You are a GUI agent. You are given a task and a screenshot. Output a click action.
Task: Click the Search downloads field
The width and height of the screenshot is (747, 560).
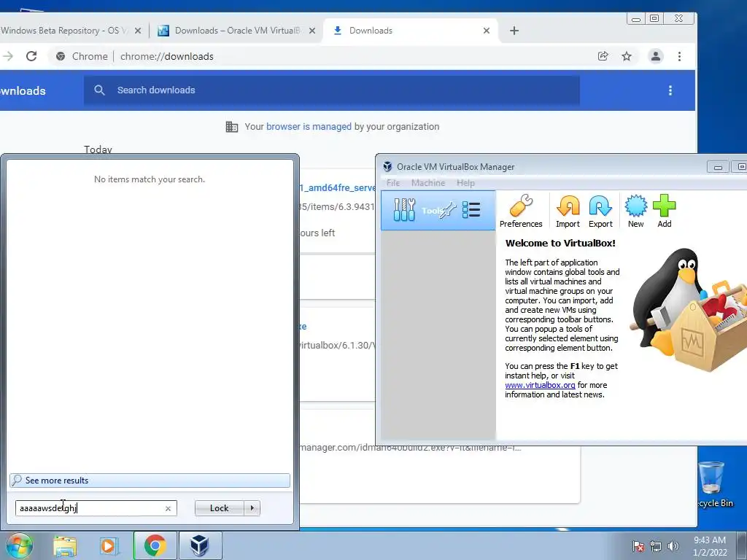tap(332, 90)
